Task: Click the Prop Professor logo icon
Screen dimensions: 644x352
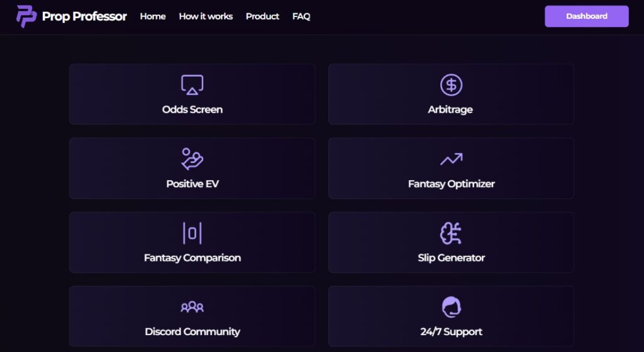Action: pyautogui.click(x=26, y=16)
